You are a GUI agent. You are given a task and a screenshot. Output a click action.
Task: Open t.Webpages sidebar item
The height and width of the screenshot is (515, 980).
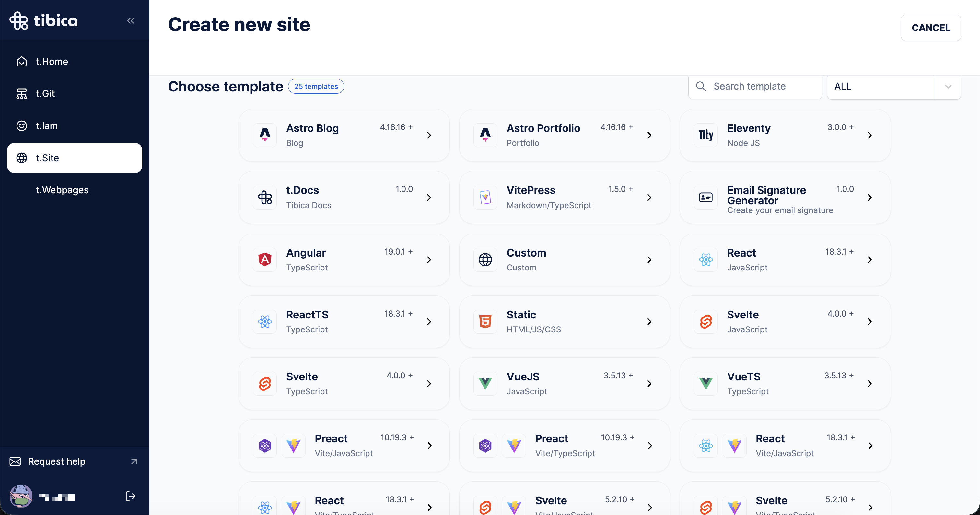coord(63,190)
